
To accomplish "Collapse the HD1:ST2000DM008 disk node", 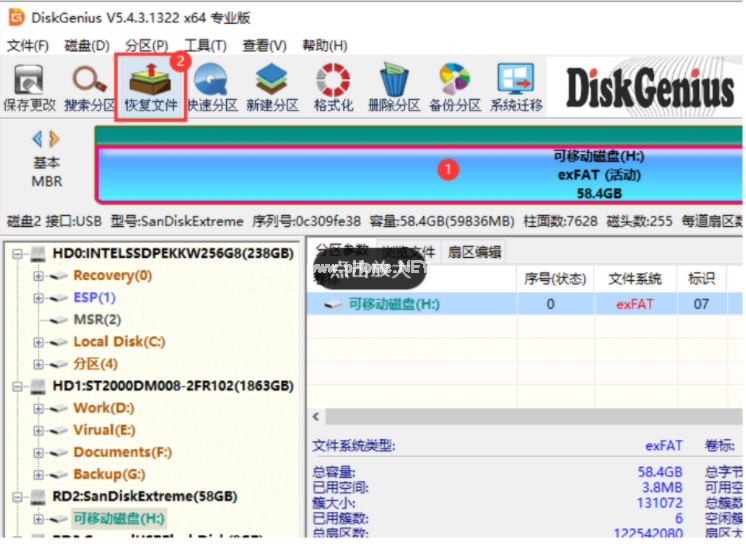I will click(18, 386).
